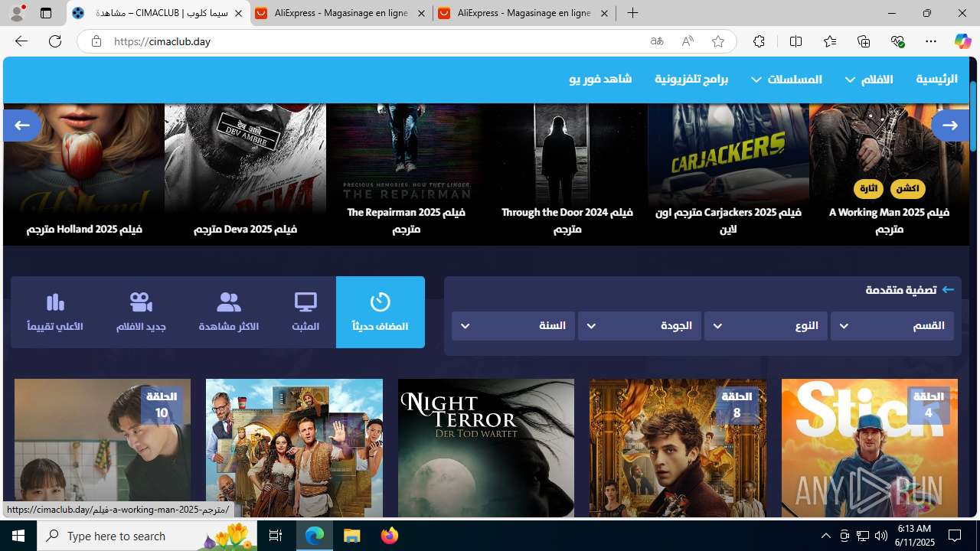The width and height of the screenshot is (980, 551).
Task: Select new movies camera icon tab
Action: coord(141,312)
